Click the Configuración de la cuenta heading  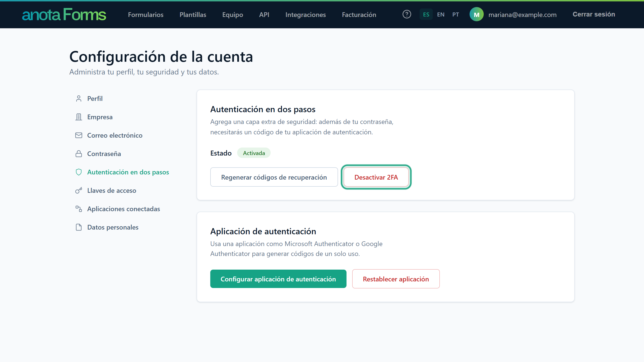point(161,57)
